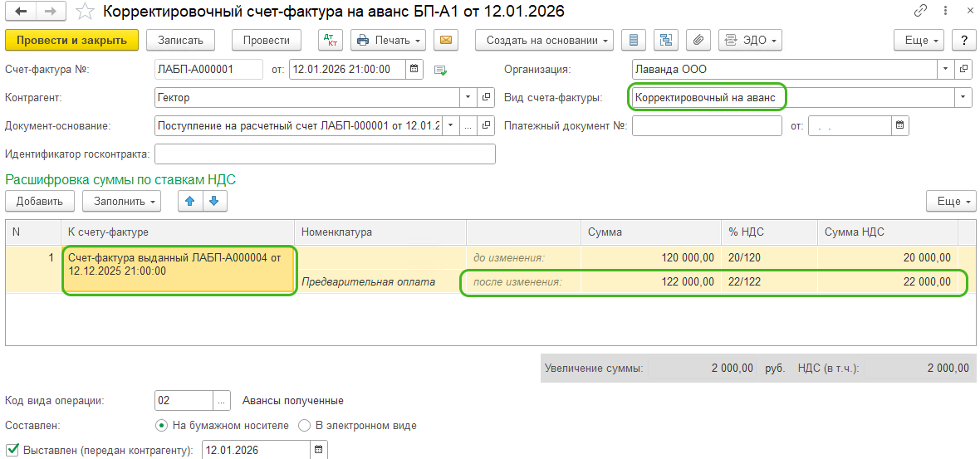Open related documents structure icon
This screenshot has width=980, height=459.
click(666, 40)
